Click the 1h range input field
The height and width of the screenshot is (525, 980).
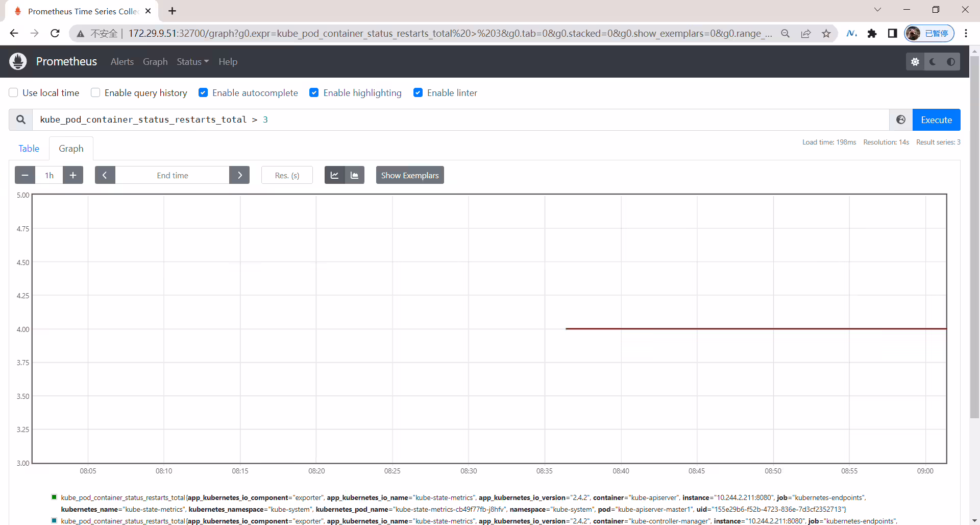[49, 175]
